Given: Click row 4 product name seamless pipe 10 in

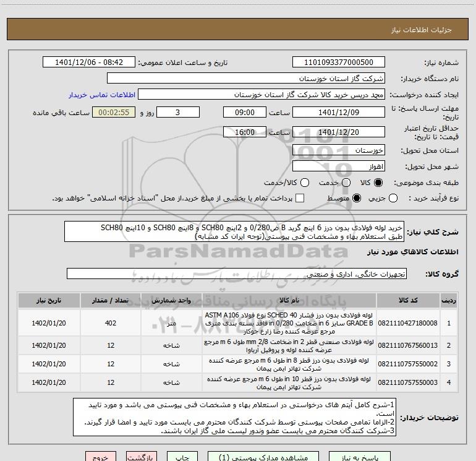Looking at the screenshot, I should pyautogui.click(x=289, y=383).
